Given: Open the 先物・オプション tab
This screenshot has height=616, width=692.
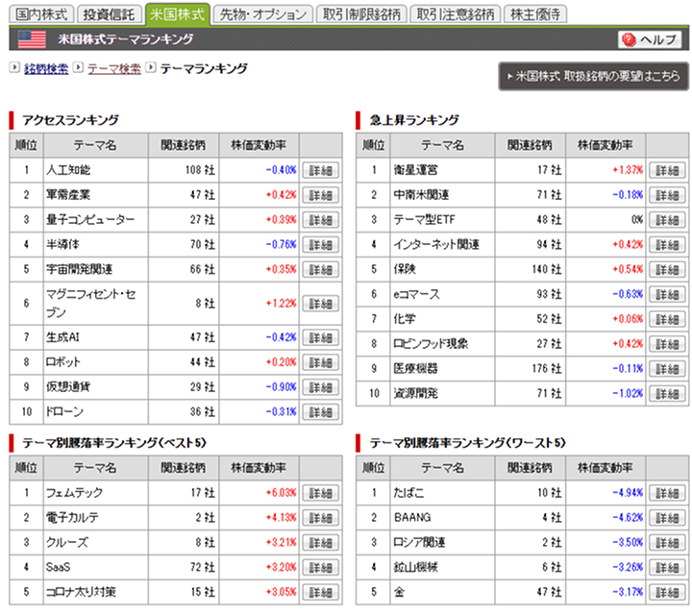Looking at the screenshot, I should pyautogui.click(x=263, y=14).
